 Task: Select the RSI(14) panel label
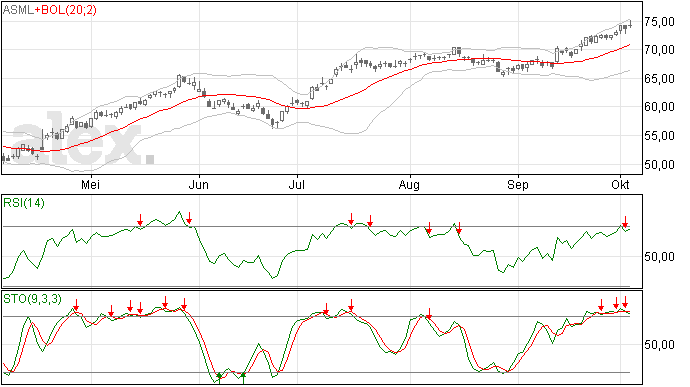point(24,203)
